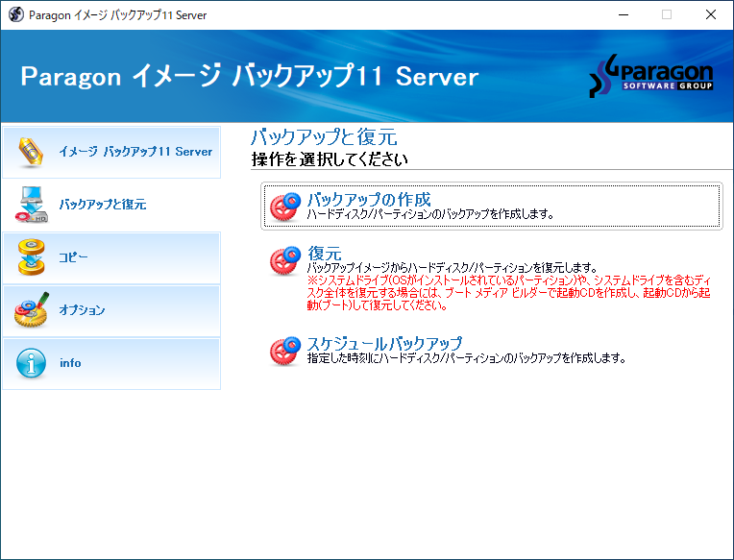Click the blue info icon in sidebar
Screen dimensions: 734x560
(32, 363)
